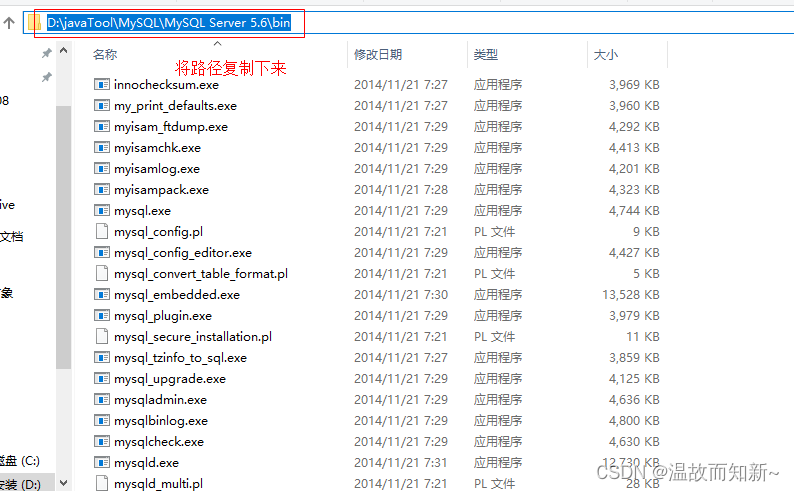Screen dimensions: 794x491
Task: Select file name mysqladmin.exe
Action: coord(161,399)
